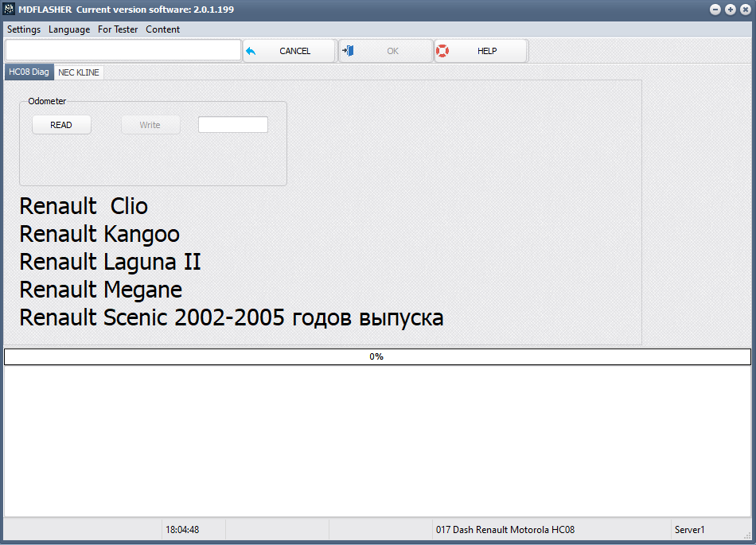
Task: Click the 0% progress bar
Action: (x=377, y=356)
